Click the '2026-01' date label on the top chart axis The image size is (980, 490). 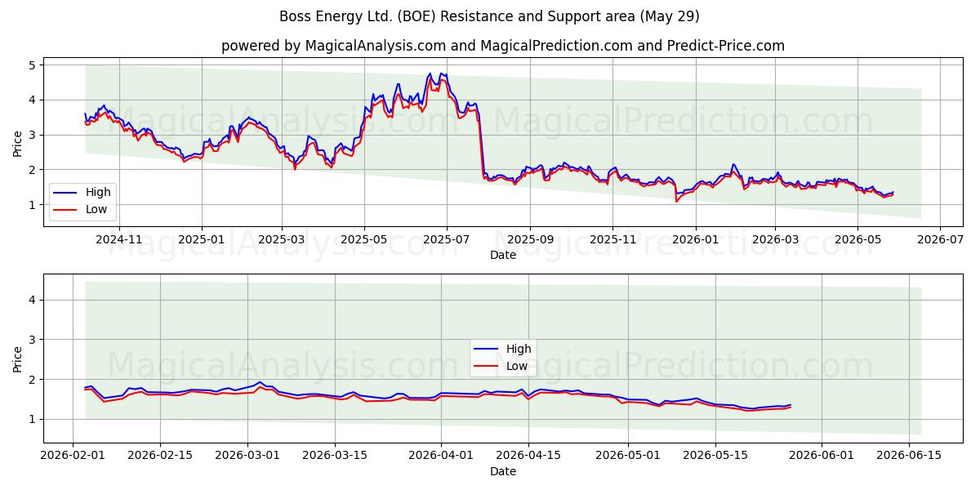[695, 240]
